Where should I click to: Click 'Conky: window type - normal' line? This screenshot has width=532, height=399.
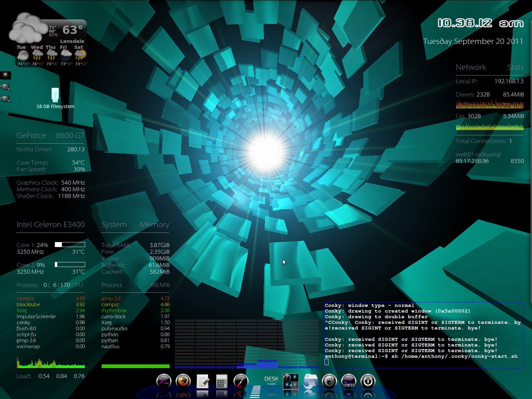[x=369, y=305]
